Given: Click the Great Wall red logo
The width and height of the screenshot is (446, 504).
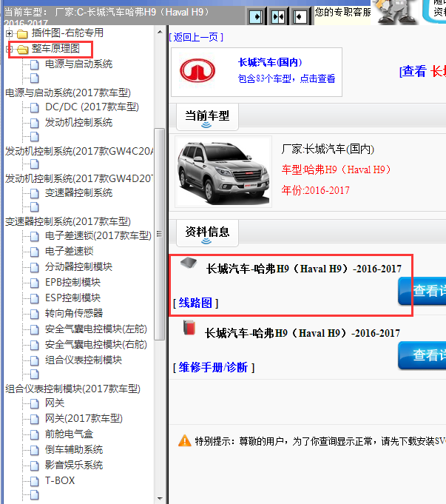Looking at the screenshot, I should [x=197, y=70].
